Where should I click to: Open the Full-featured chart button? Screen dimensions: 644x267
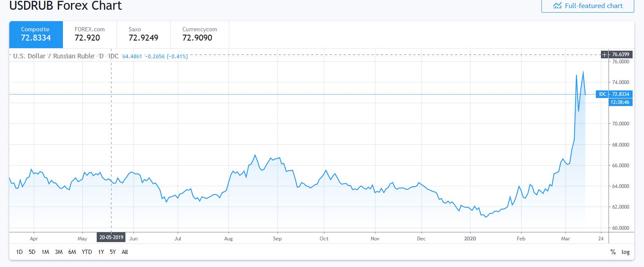[x=588, y=6]
